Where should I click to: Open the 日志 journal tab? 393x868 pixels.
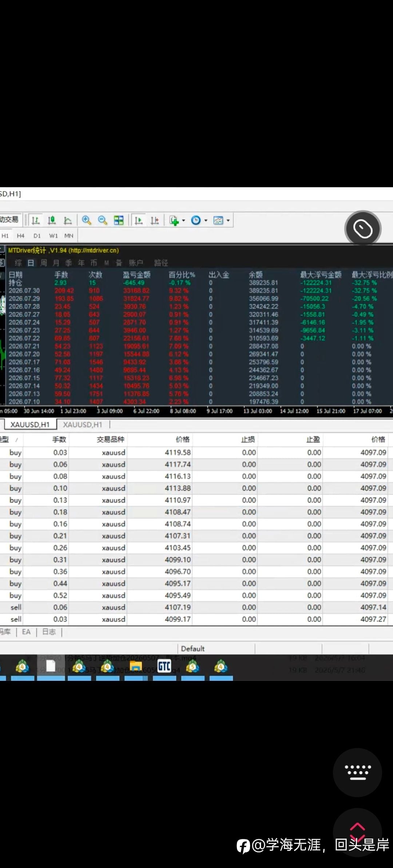49,632
